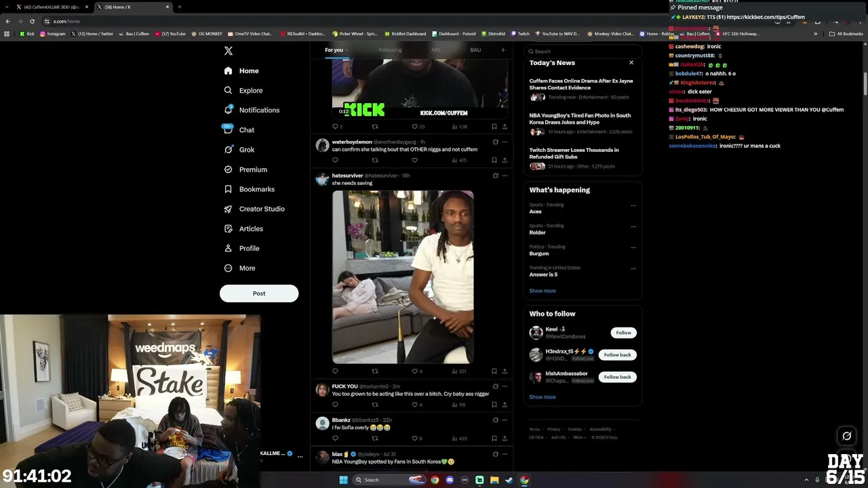Open Discord from the taskbar
868x488 pixels.
450,480
